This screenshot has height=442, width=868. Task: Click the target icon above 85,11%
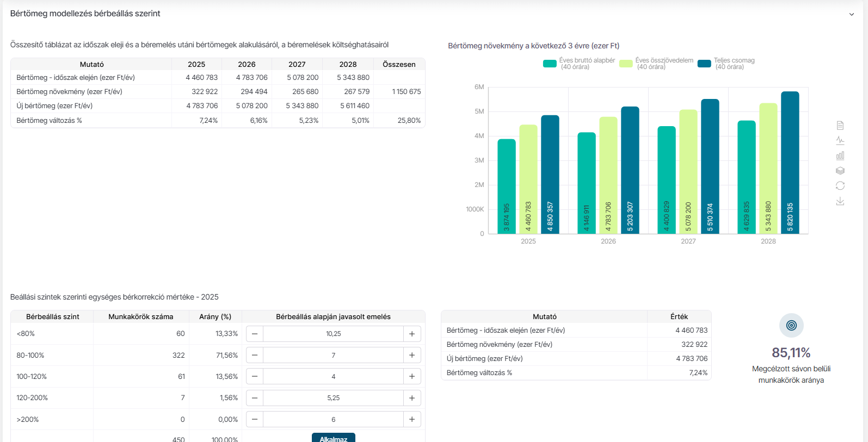791,325
